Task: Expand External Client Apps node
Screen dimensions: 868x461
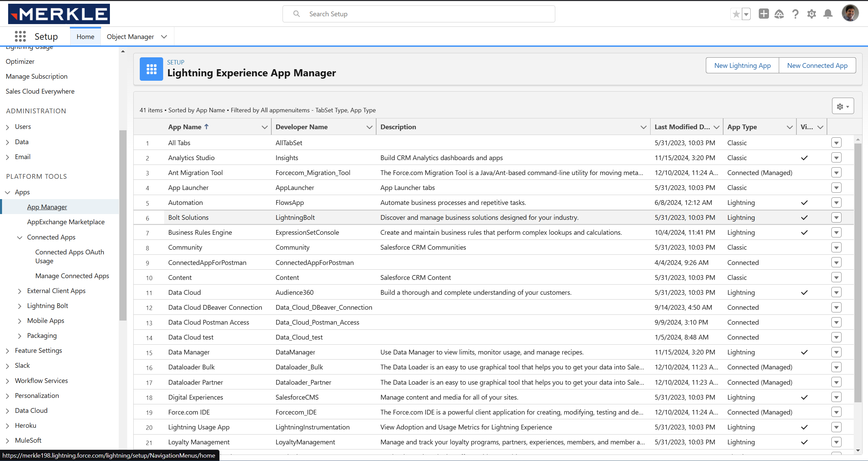Action: point(20,291)
